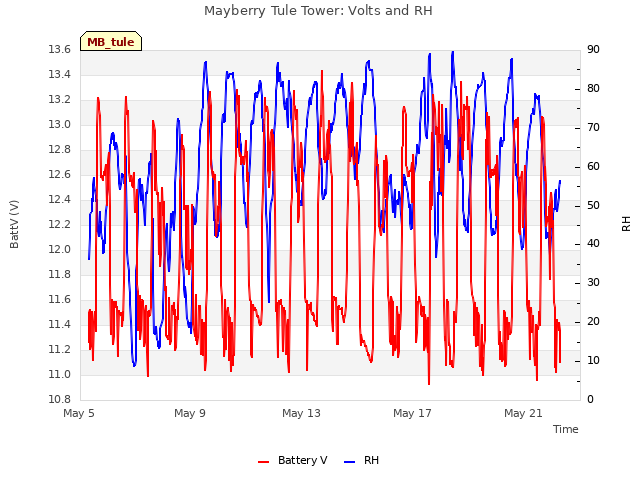Click the 0 RH axis value

pyautogui.click(x=590, y=399)
